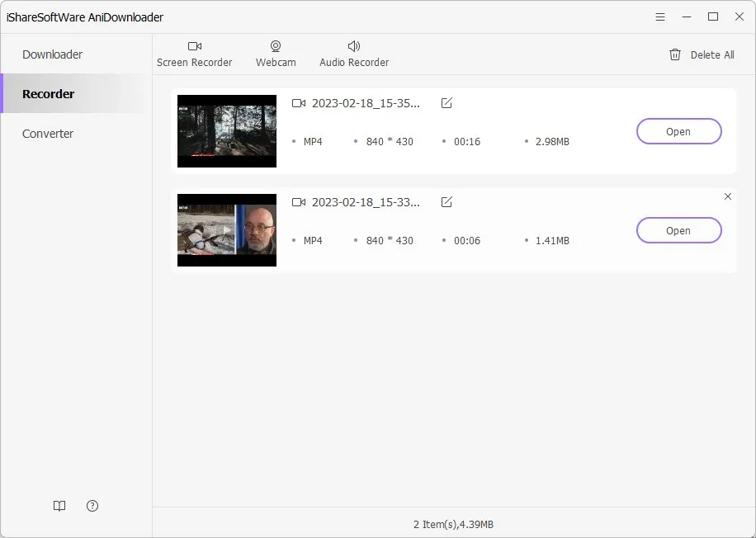
Task: Select the filename 2023-02-18_15-33...
Action: [366, 202]
